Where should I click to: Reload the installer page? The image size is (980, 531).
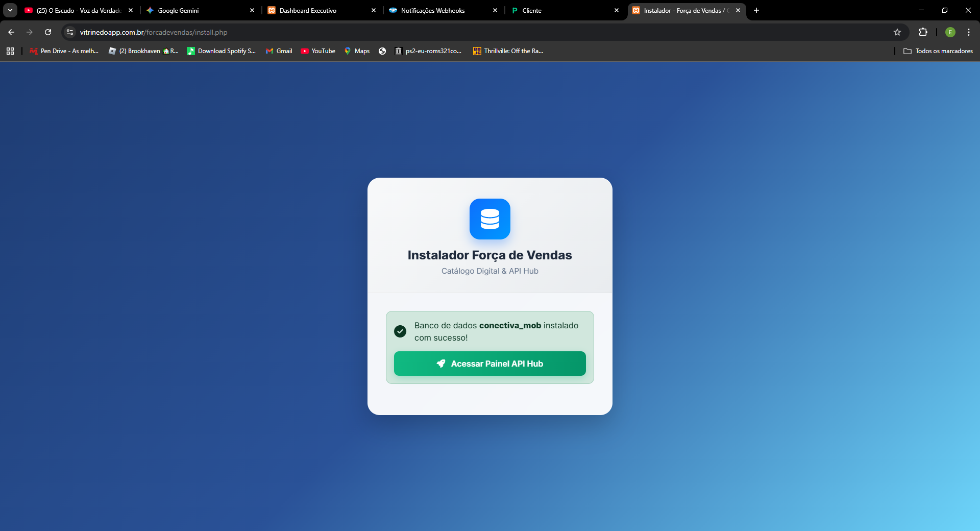coord(48,32)
